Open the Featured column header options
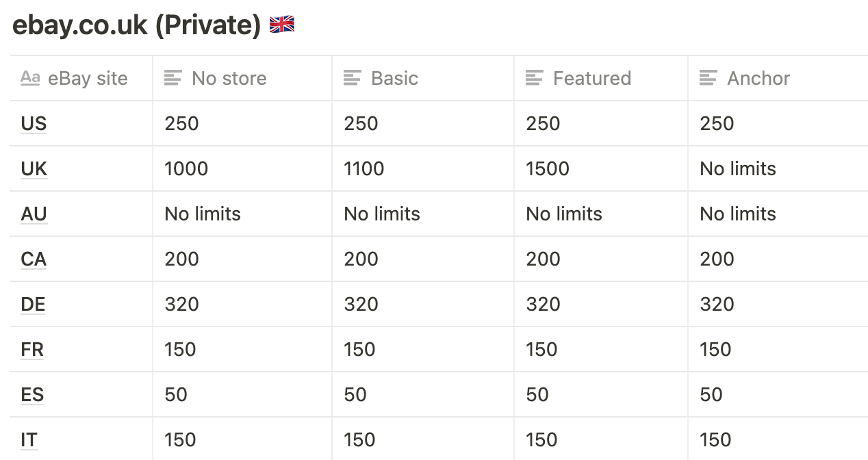The height and width of the screenshot is (460, 868). click(x=601, y=78)
